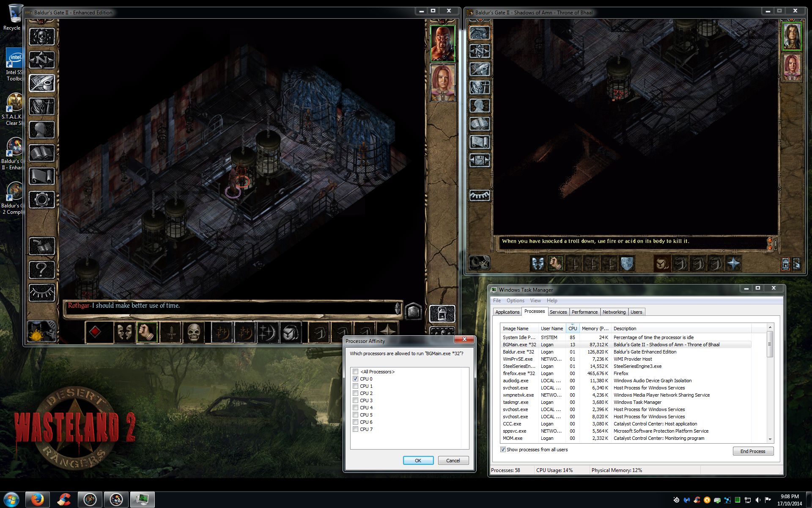Image resolution: width=812 pixels, height=508 pixels.
Task: Click the skull action button in Enhanced Edition
Action: pyautogui.click(x=193, y=332)
